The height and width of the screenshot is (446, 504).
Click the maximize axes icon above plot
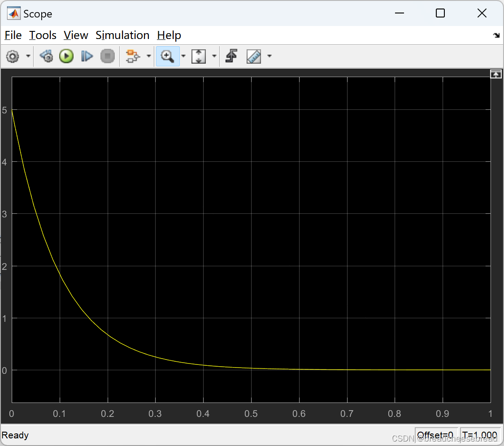[495, 74]
